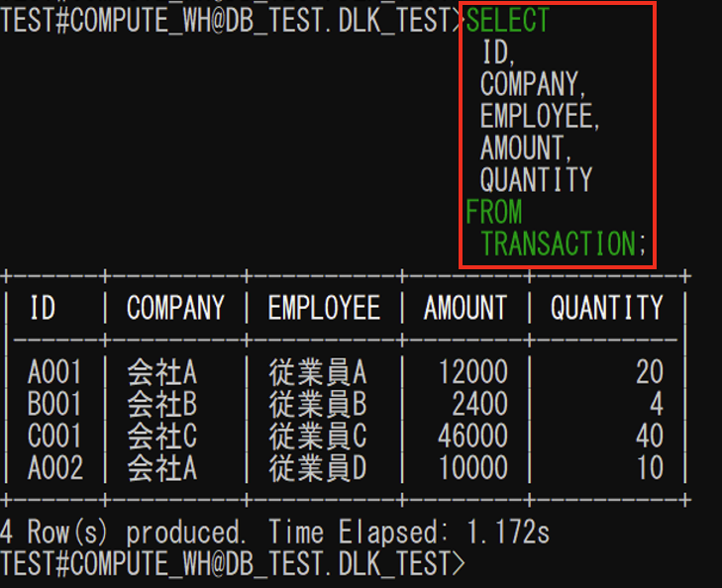
Task: Click the SELECT keyword in the query
Action: click(507, 20)
